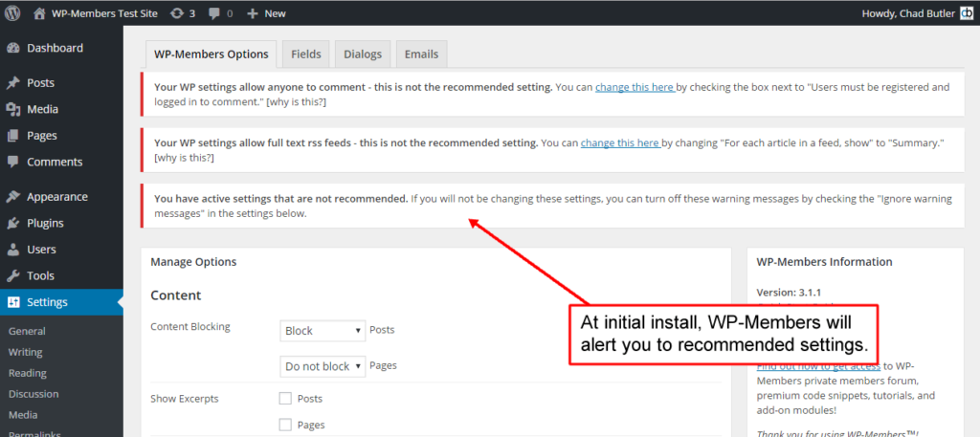Click the + New menu in admin bar
This screenshot has width=980, height=437.
[x=266, y=13]
